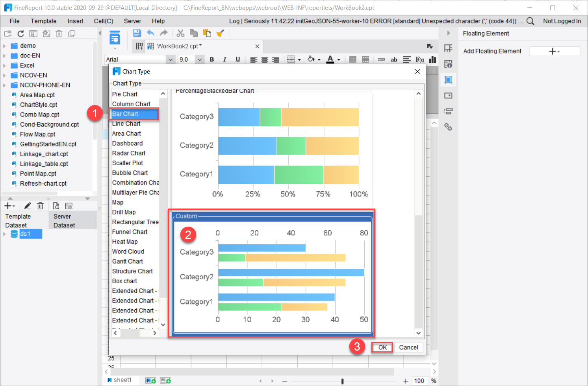Open the Template menu
The height and width of the screenshot is (386, 588).
tap(43, 21)
